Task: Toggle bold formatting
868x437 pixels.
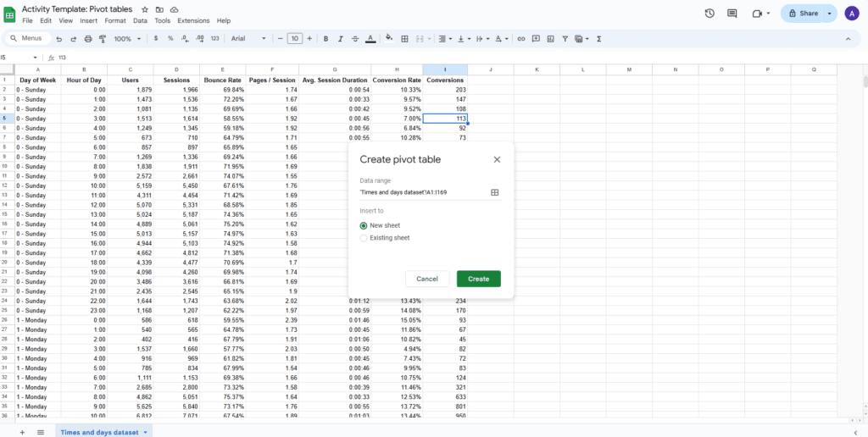Action: pos(326,39)
